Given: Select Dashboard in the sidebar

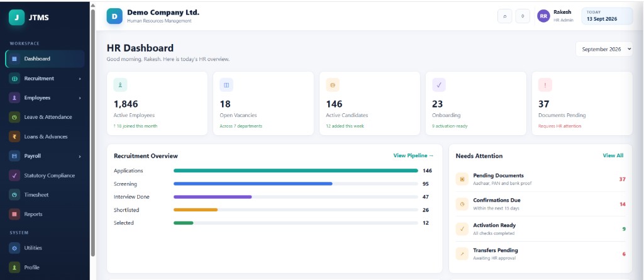Looking at the screenshot, I should (45, 59).
